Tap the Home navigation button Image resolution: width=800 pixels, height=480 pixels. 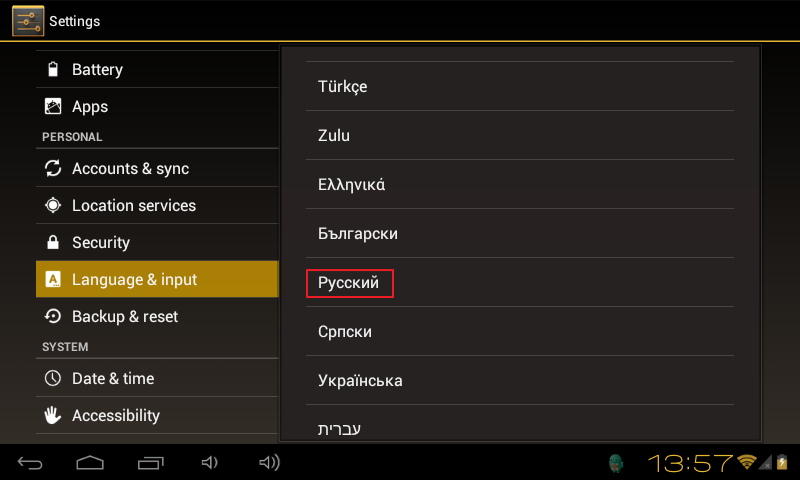(90, 463)
